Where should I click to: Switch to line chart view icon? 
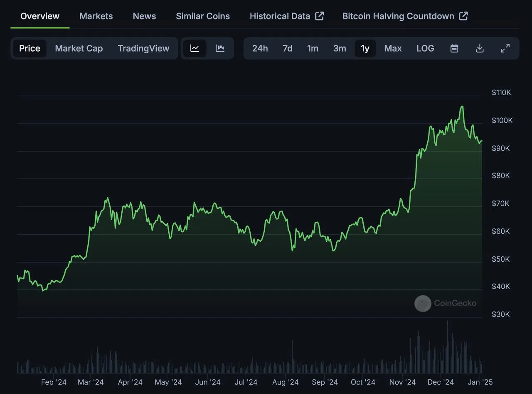click(x=195, y=48)
